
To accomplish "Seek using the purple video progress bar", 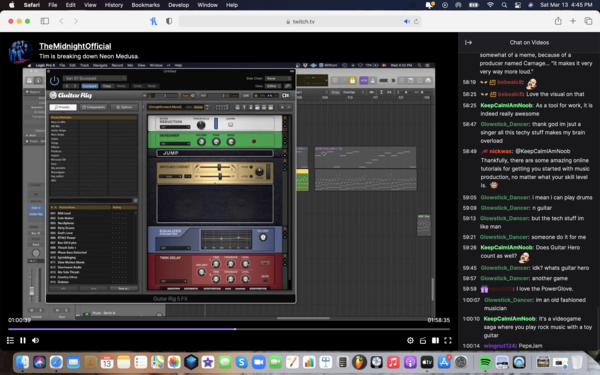I will click(229, 329).
